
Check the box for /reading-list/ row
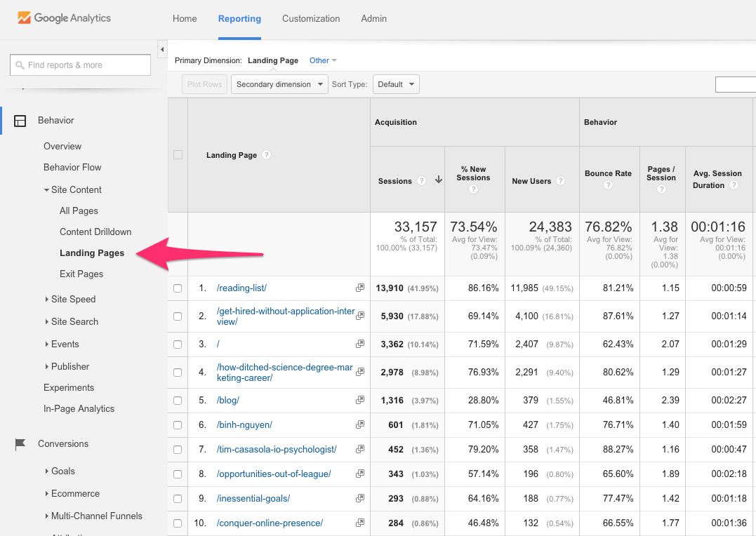[178, 288]
